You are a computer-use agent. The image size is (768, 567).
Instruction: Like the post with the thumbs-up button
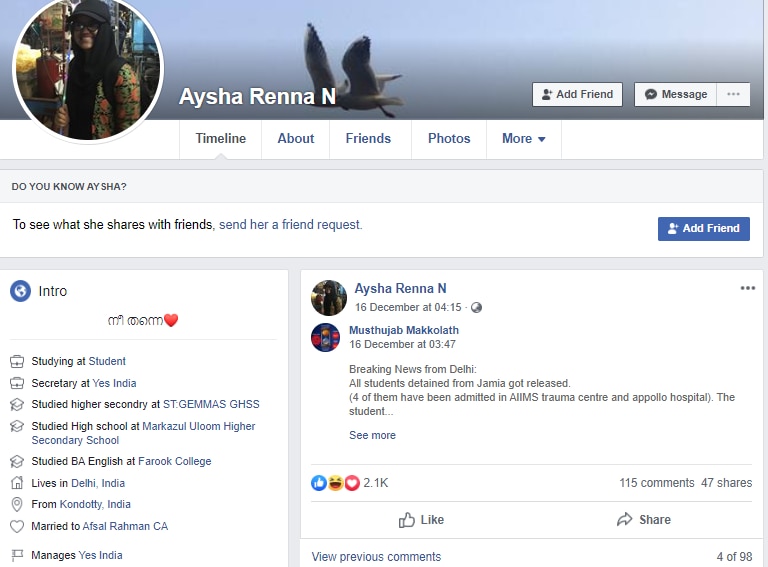(x=421, y=520)
